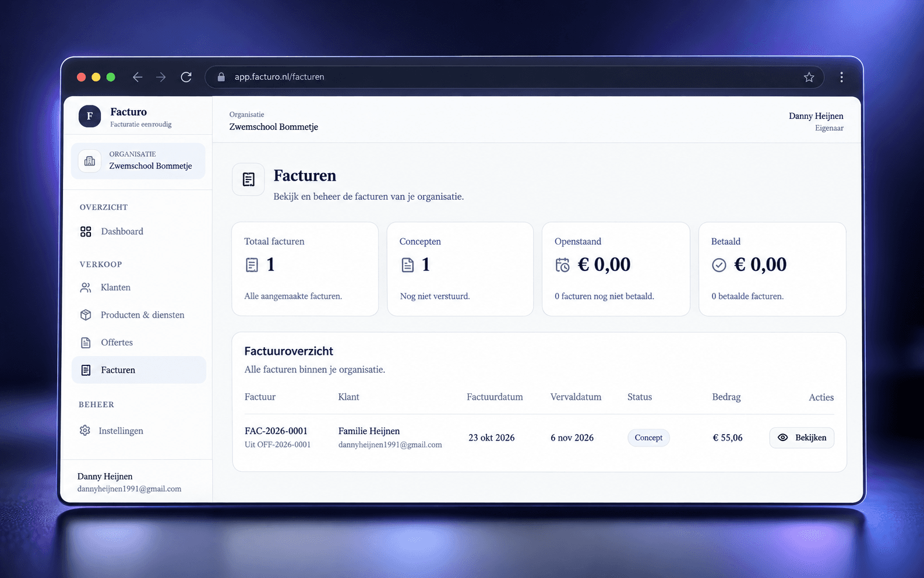
Task: Go back with the browser back arrow
Action: [x=137, y=77]
